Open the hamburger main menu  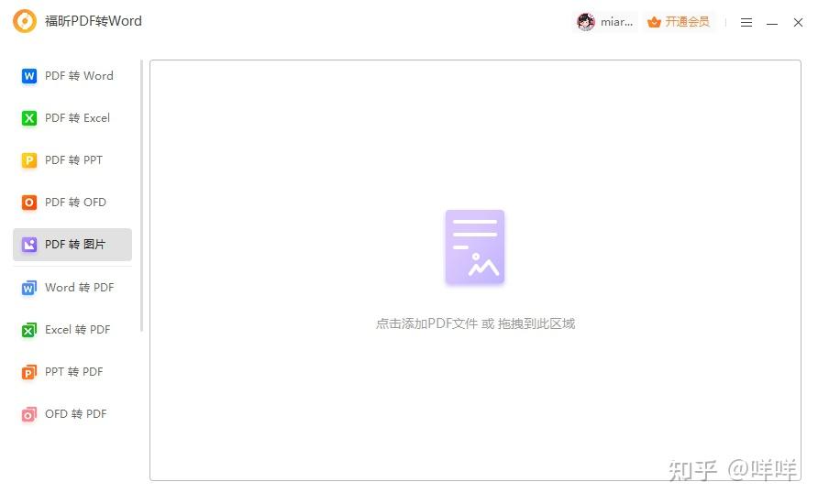[746, 22]
